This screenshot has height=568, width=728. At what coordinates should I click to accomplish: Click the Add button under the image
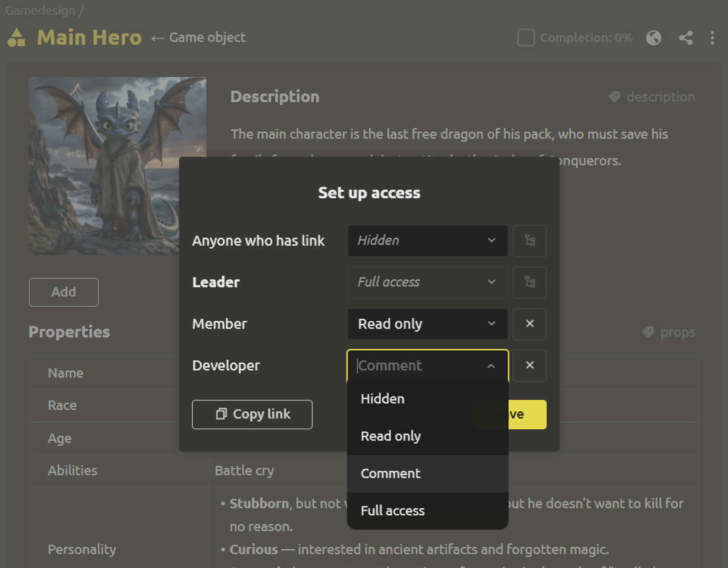pos(64,292)
